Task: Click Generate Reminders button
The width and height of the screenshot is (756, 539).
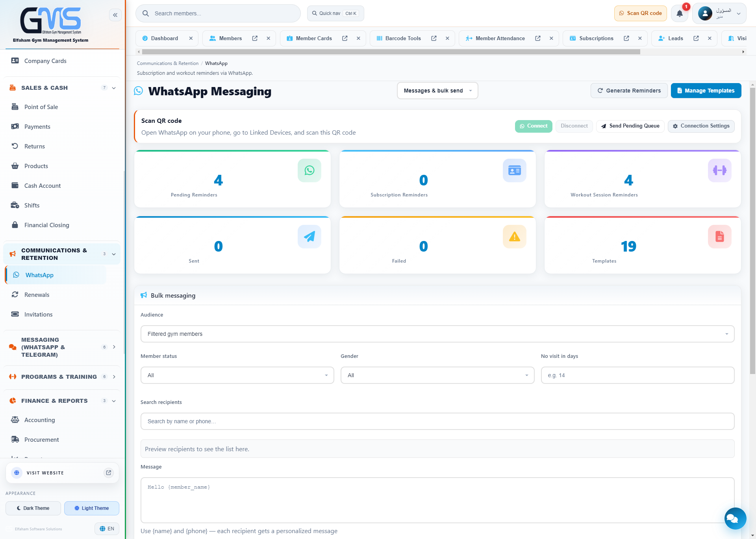Action: [x=629, y=91]
